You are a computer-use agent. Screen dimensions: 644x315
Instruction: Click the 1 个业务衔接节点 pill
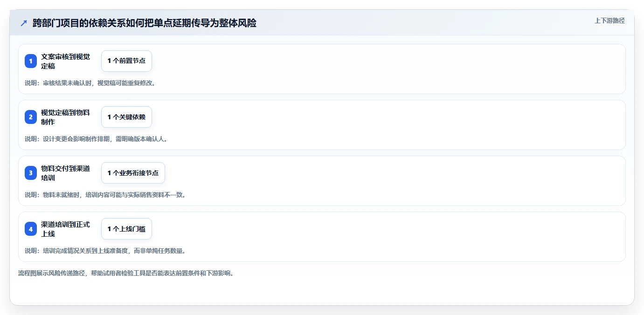(x=133, y=173)
